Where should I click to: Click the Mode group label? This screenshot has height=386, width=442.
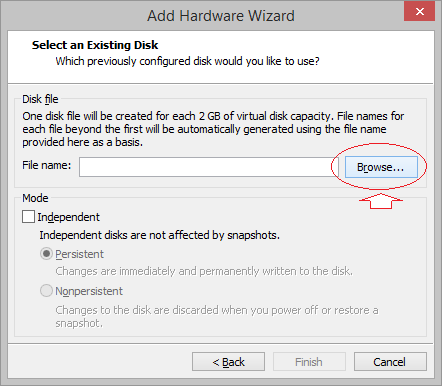(35, 198)
